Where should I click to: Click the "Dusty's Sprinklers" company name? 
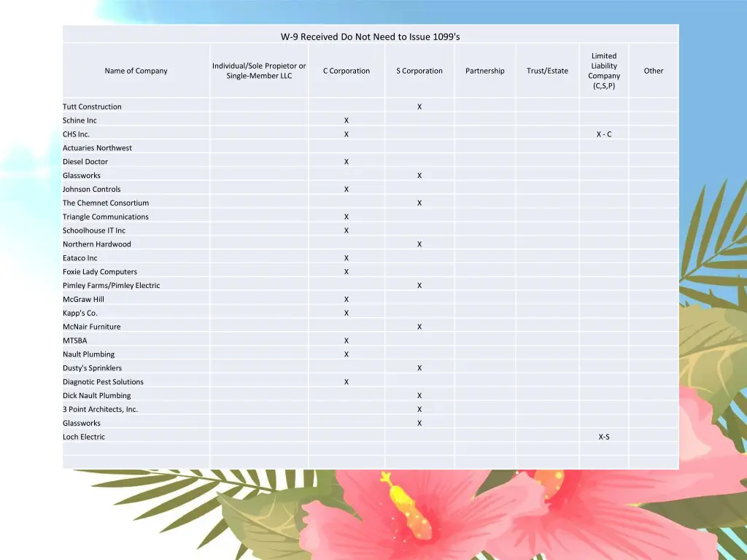(x=93, y=368)
